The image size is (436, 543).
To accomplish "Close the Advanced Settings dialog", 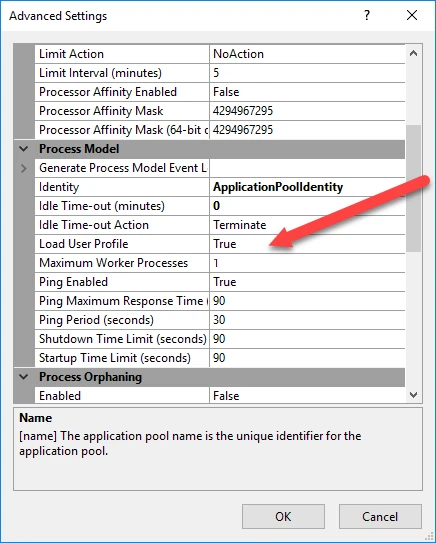I will [x=412, y=15].
